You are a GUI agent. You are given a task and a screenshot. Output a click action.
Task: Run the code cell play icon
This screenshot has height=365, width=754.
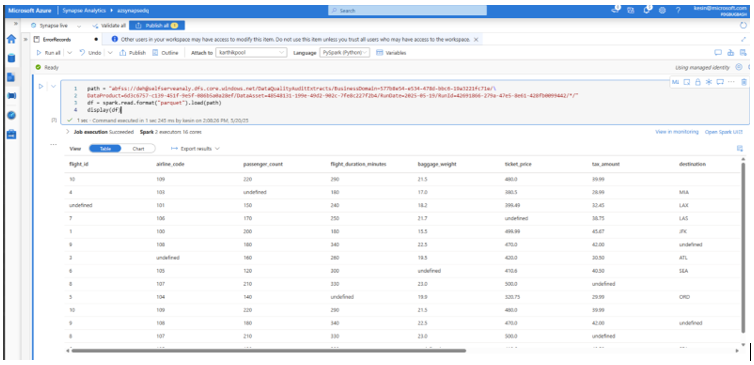(x=41, y=87)
